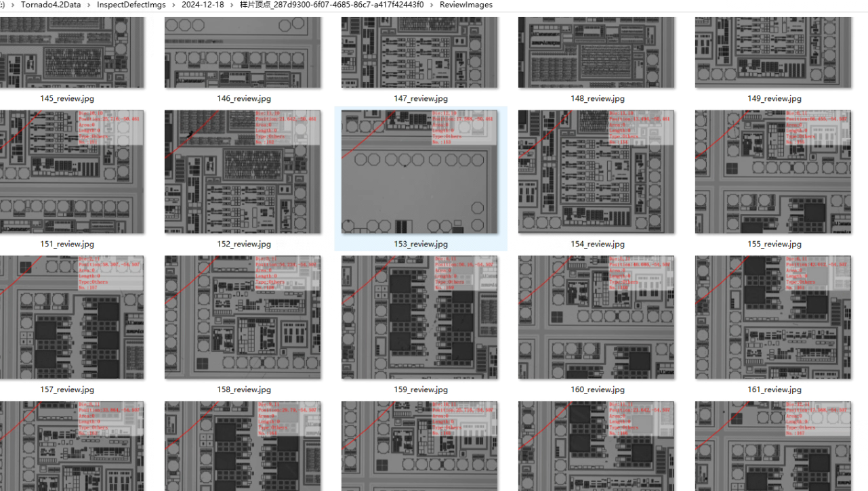The image size is (868, 491).
Task: Select the 158_review.jpg image thumbnail
Action: point(243,317)
